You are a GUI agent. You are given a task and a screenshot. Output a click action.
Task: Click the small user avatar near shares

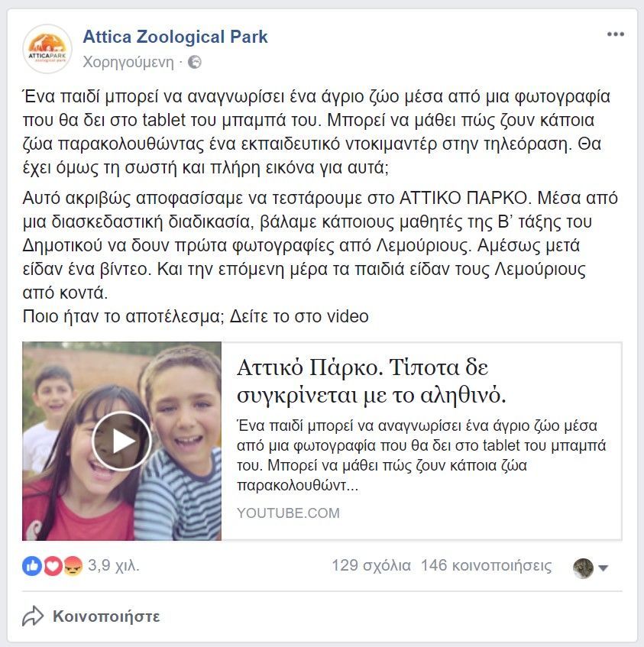tap(584, 568)
